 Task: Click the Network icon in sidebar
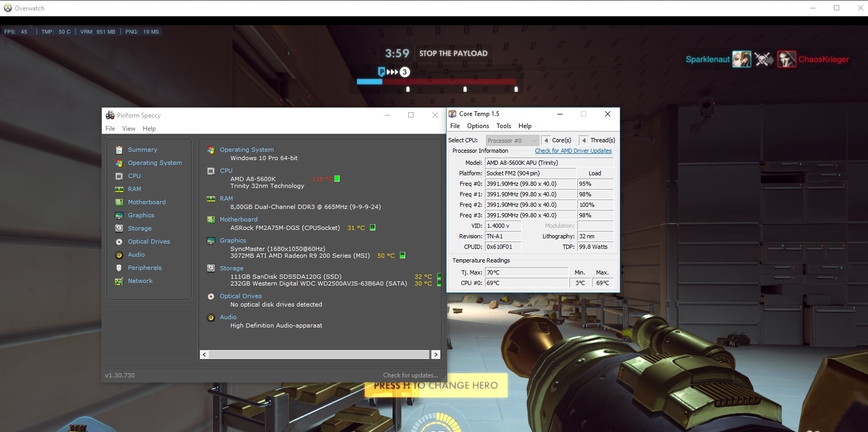pos(119,281)
